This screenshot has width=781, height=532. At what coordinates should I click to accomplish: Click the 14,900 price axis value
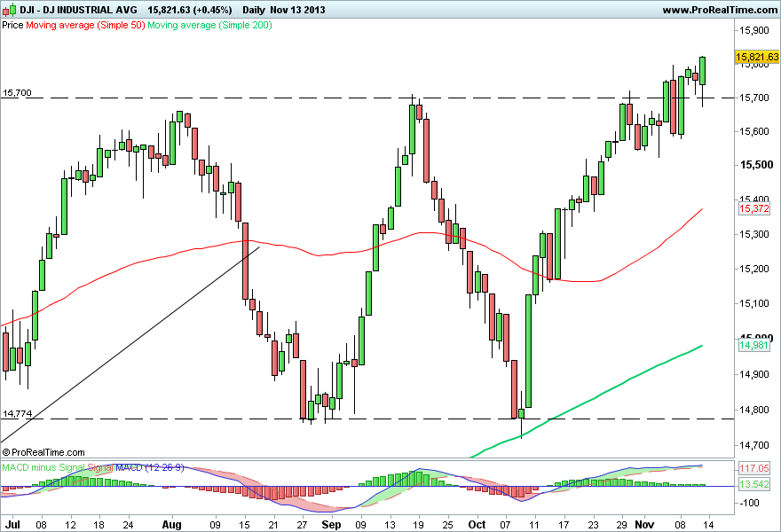[x=753, y=375]
